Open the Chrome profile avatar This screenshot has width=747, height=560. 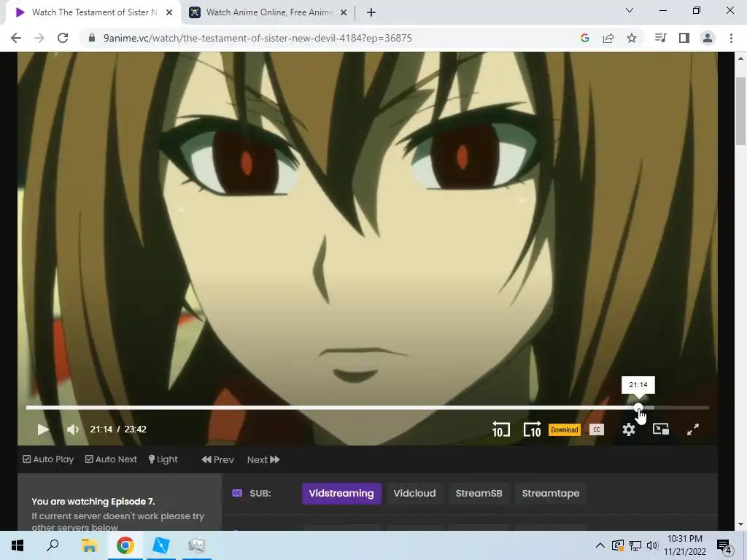pos(708,38)
